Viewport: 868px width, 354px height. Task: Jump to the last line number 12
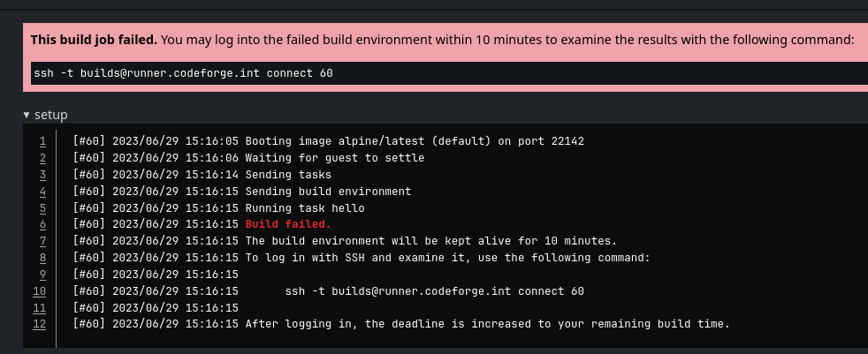pos(39,324)
